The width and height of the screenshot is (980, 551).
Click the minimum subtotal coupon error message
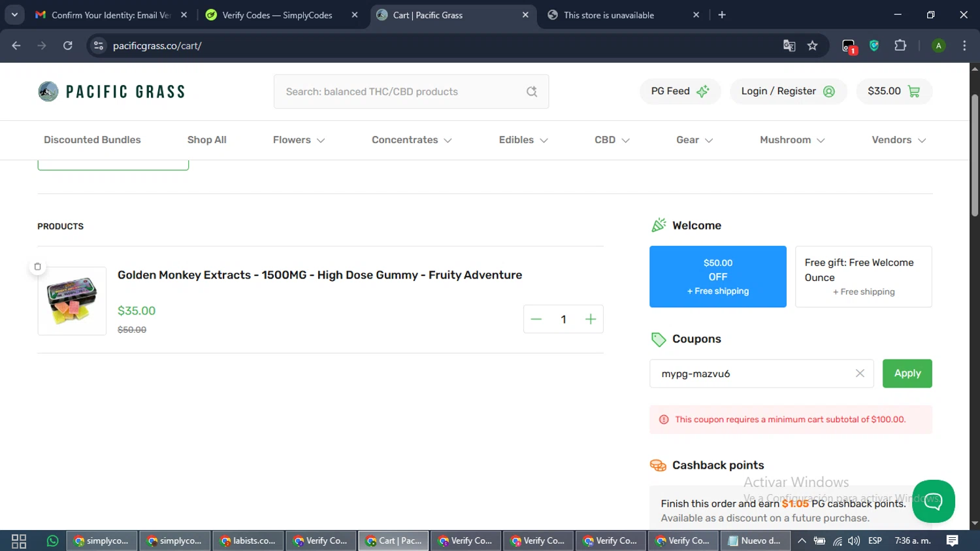click(x=791, y=420)
